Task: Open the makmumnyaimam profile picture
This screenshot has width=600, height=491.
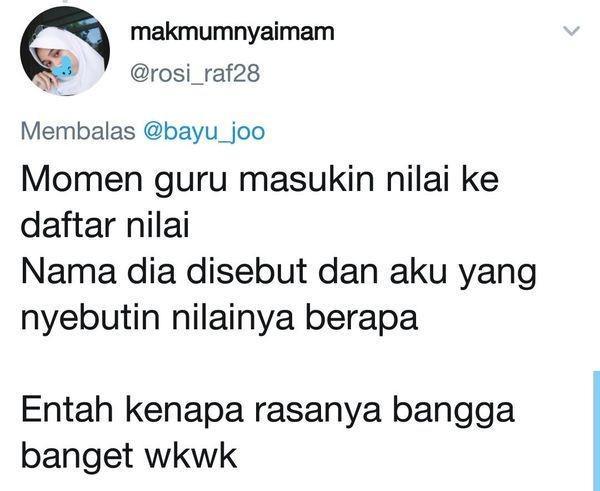Action: [65, 51]
